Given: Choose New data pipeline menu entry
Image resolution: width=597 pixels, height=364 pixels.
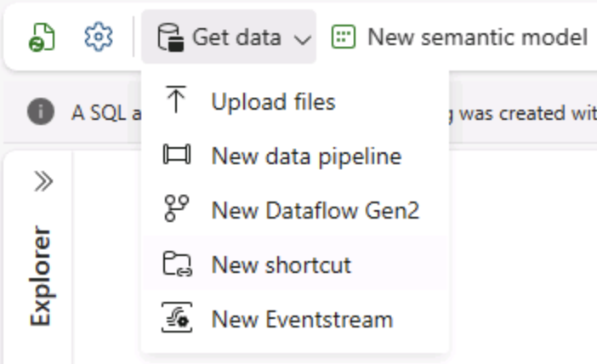Looking at the screenshot, I should point(306,156).
